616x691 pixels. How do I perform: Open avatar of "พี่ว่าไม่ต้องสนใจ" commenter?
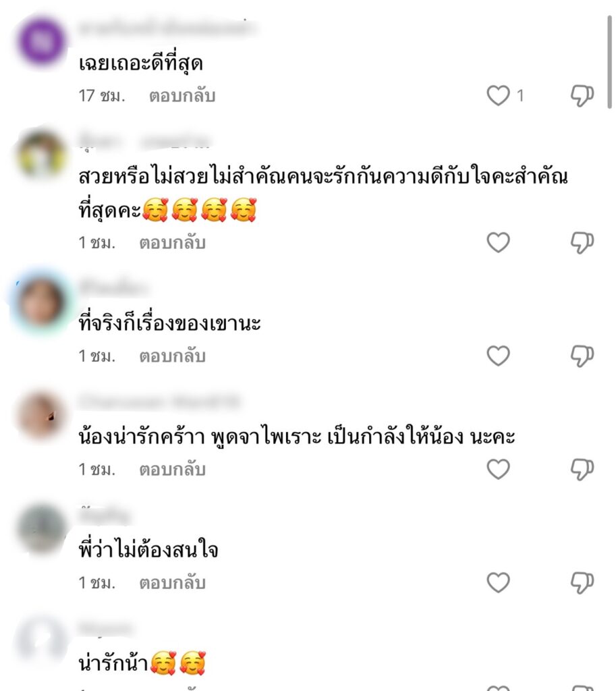(41, 529)
